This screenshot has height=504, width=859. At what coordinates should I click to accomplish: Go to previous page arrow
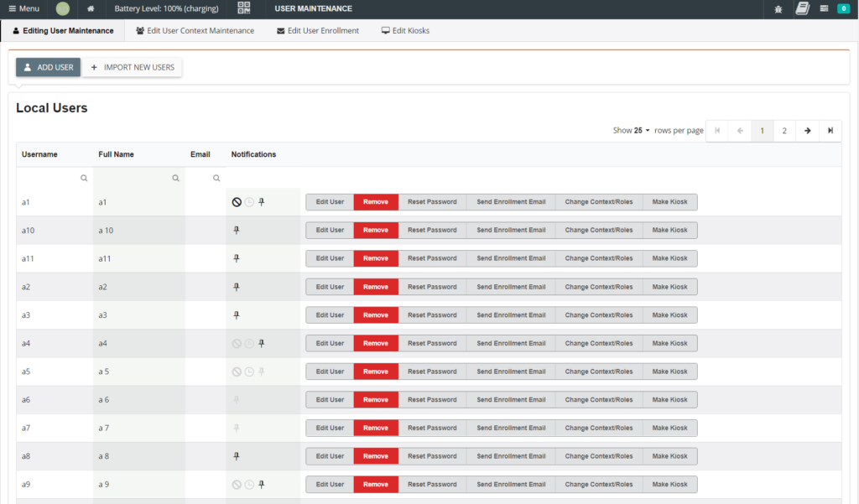click(740, 130)
